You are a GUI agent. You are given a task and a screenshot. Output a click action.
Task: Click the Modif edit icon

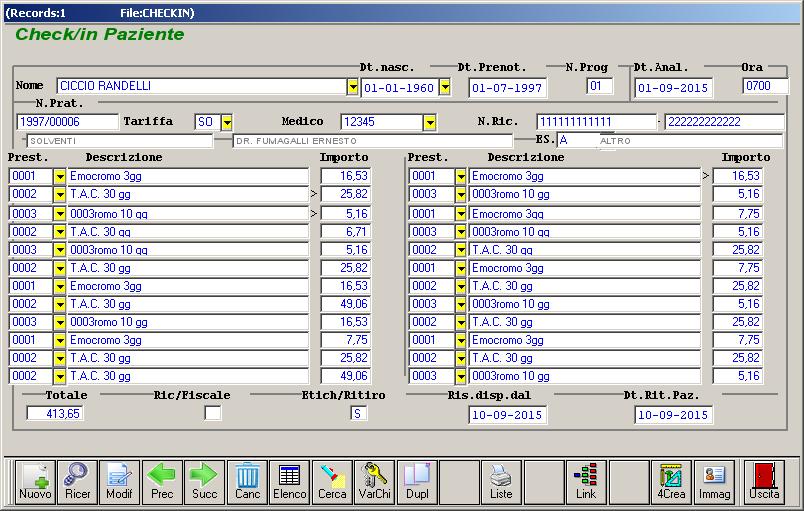(x=119, y=482)
